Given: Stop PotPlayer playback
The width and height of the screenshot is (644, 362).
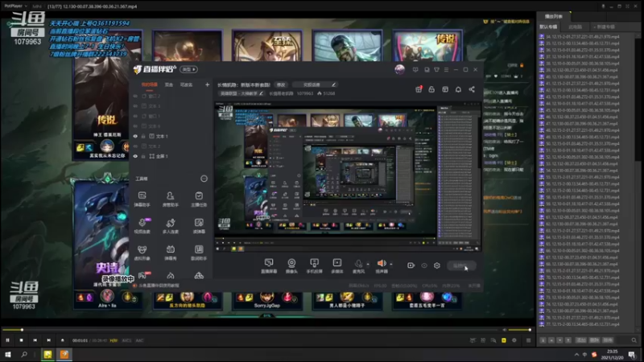Looking at the screenshot, I should click(22, 340).
